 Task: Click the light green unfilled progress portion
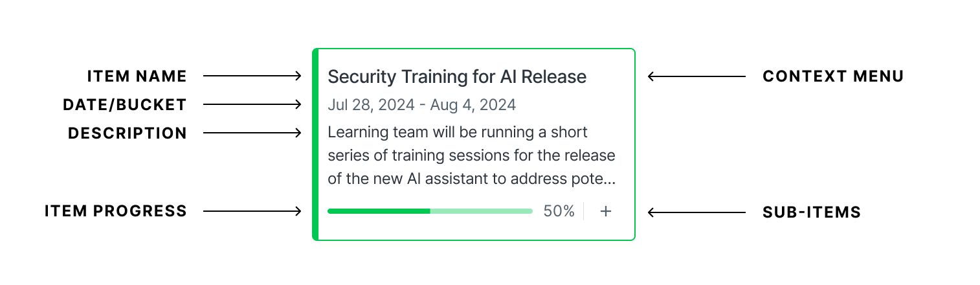tap(481, 211)
